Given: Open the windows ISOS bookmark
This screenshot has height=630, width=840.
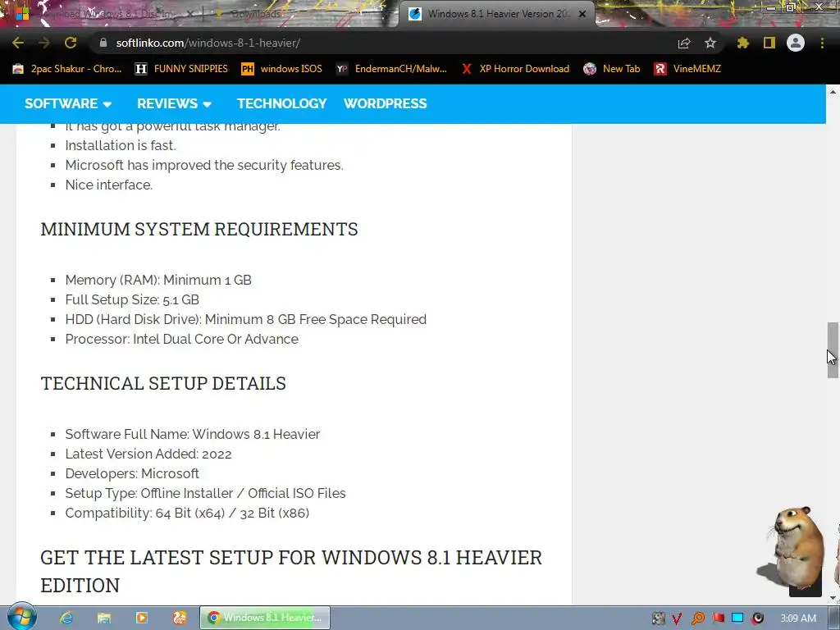Looking at the screenshot, I should click(282, 69).
